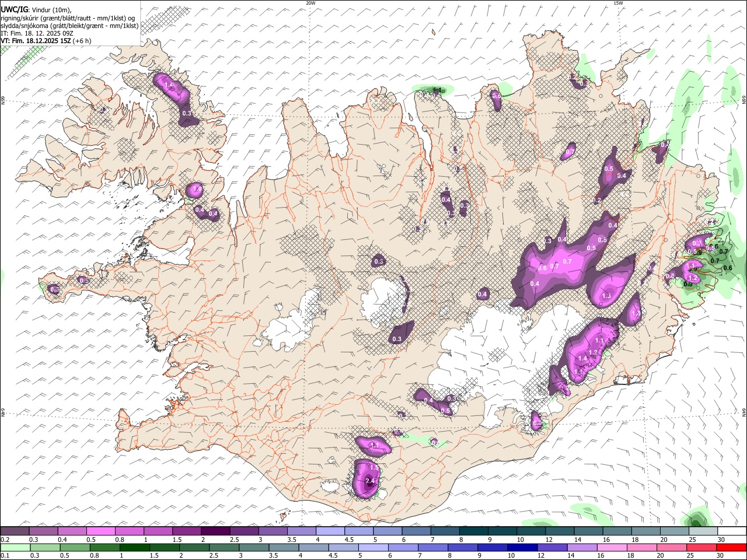This screenshot has width=747, height=560.
Task: Click the "12" label under the blue scale
Action: (540, 556)
